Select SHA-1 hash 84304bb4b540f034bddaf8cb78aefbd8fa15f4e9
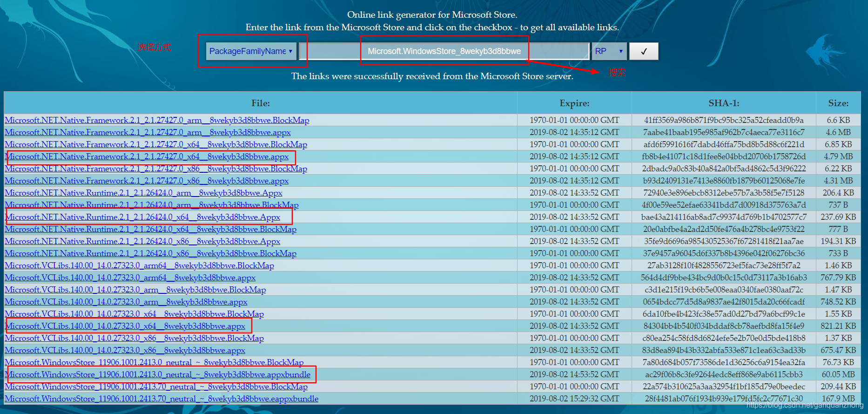This screenshot has width=868, height=414. pyautogui.click(x=724, y=326)
